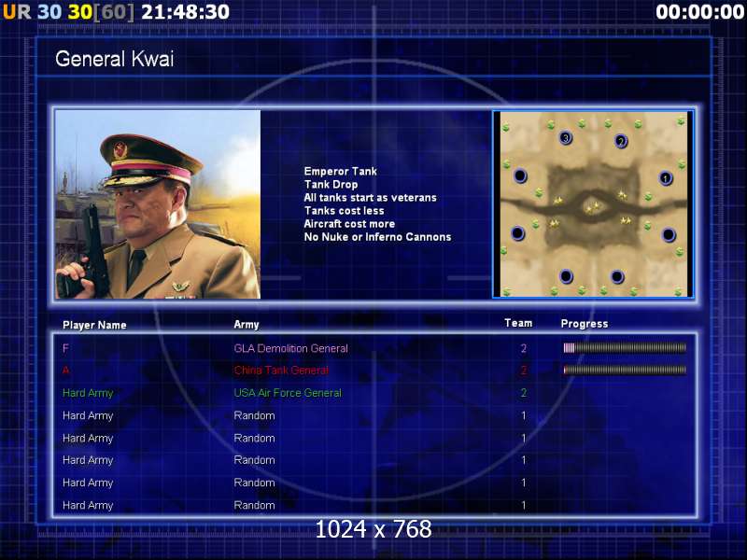Click the 'Emperor Tank' ability line
The height and width of the screenshot is (560, 747).
[x=340, y=172]
